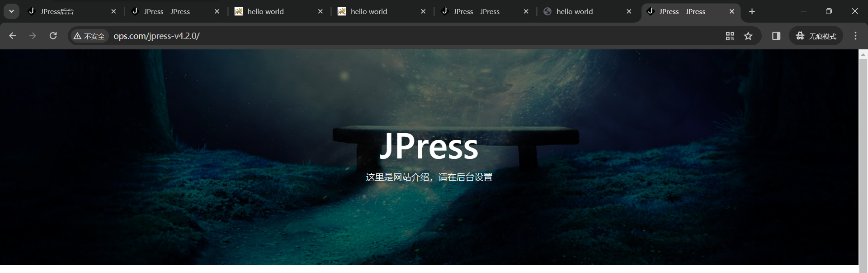868x273 pixels.
Task: Close the JPress后台 tab
Action: tap(113, 11)
